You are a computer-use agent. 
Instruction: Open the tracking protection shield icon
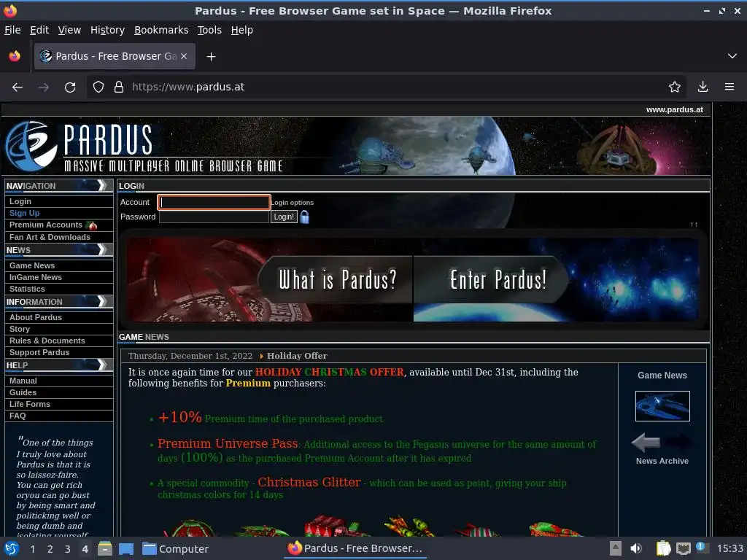98,87
